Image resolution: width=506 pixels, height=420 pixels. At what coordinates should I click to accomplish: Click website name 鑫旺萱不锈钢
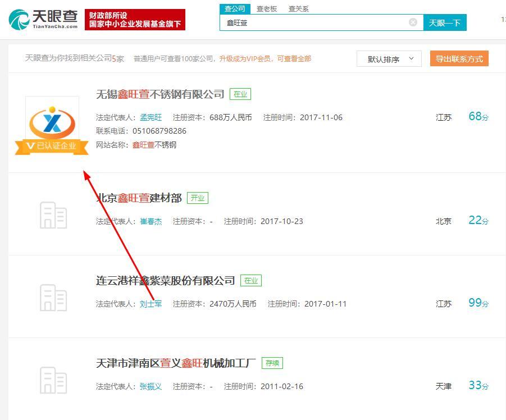154,145
